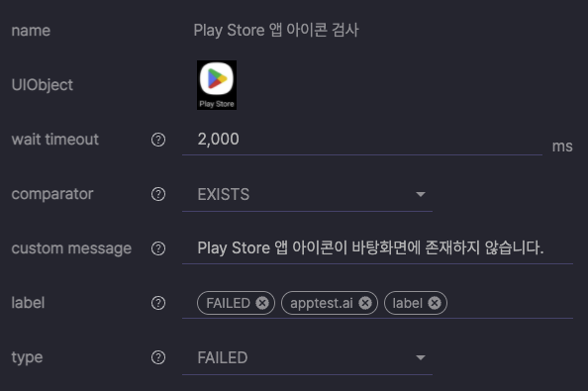Click into the custom message text field
Image resolution: width=588 pixels, height=391 pixels.
click(x=377, y=248)
